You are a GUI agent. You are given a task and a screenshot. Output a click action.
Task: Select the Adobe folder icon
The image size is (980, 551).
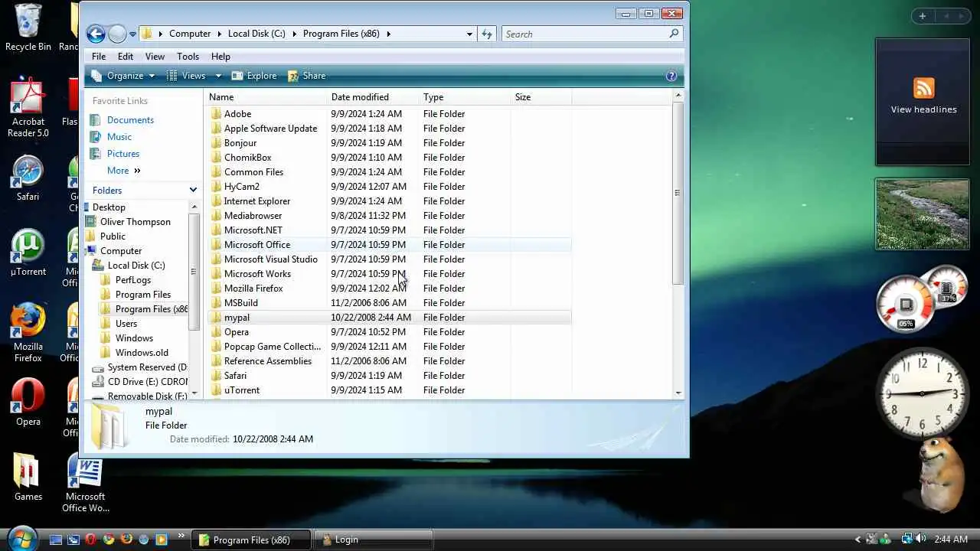[x=217, y=114]
